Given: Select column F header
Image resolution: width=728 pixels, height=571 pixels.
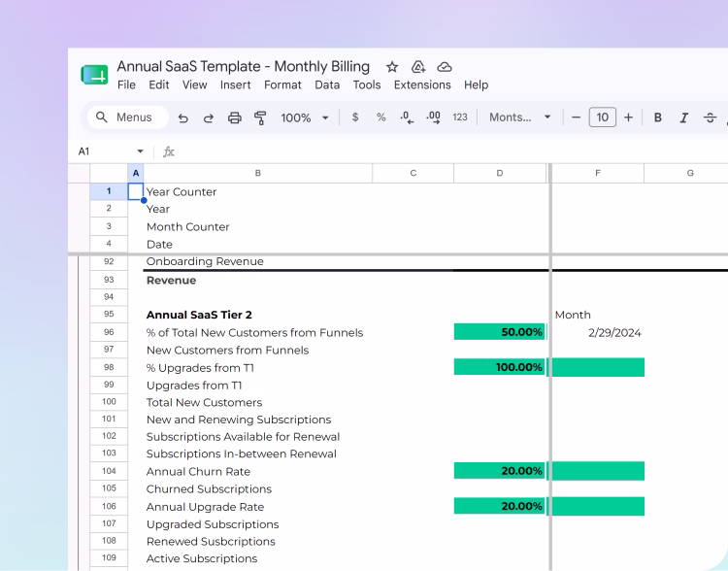Looking at the screenshot, I should coord(598,173).
